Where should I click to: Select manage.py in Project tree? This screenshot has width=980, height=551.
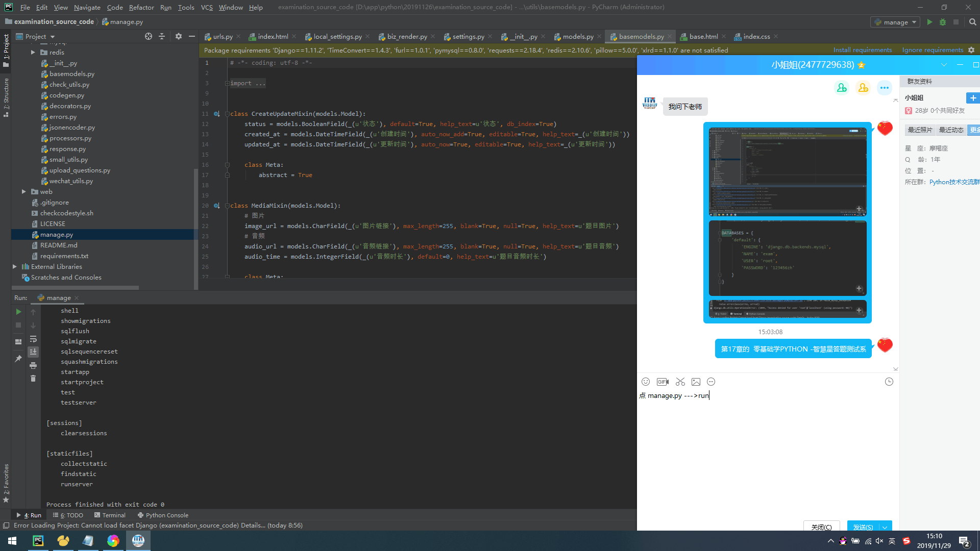click(x=57, y=235)
